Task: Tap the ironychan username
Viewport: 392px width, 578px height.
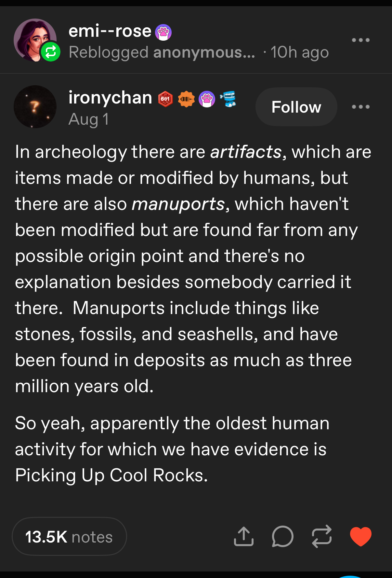Action: (110, 98)
